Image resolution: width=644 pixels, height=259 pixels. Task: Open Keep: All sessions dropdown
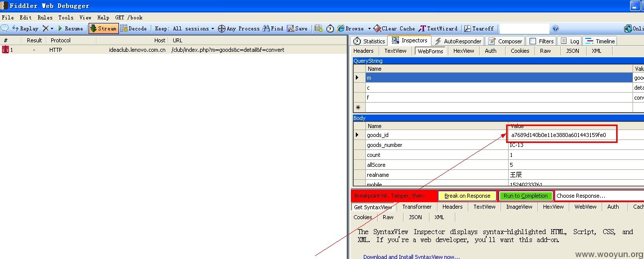(x=184, y=28)
